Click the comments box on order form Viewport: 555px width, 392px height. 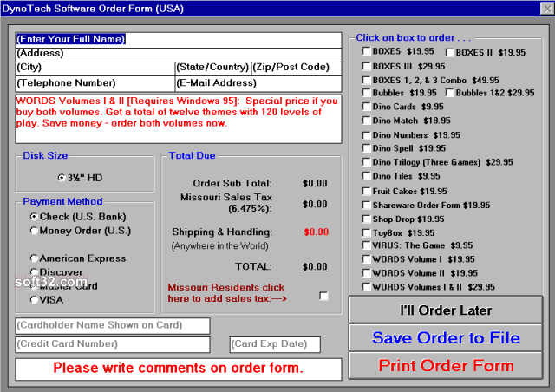point(179,369)
